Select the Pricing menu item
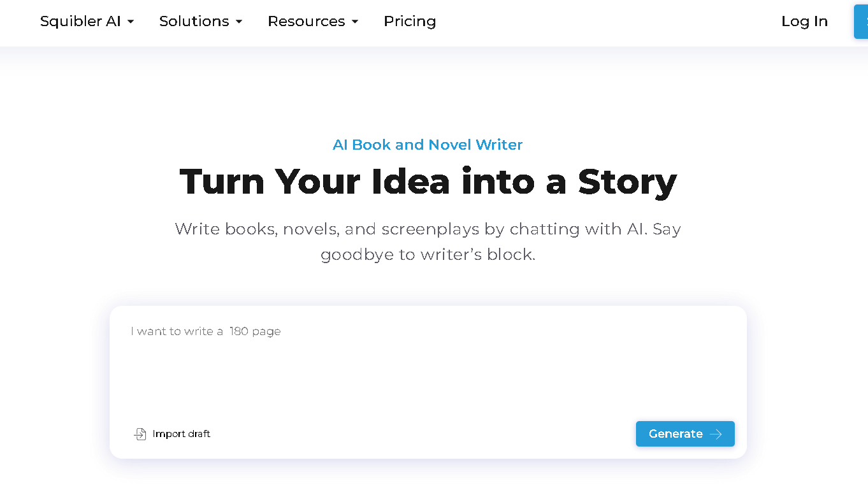 point(410,22)
